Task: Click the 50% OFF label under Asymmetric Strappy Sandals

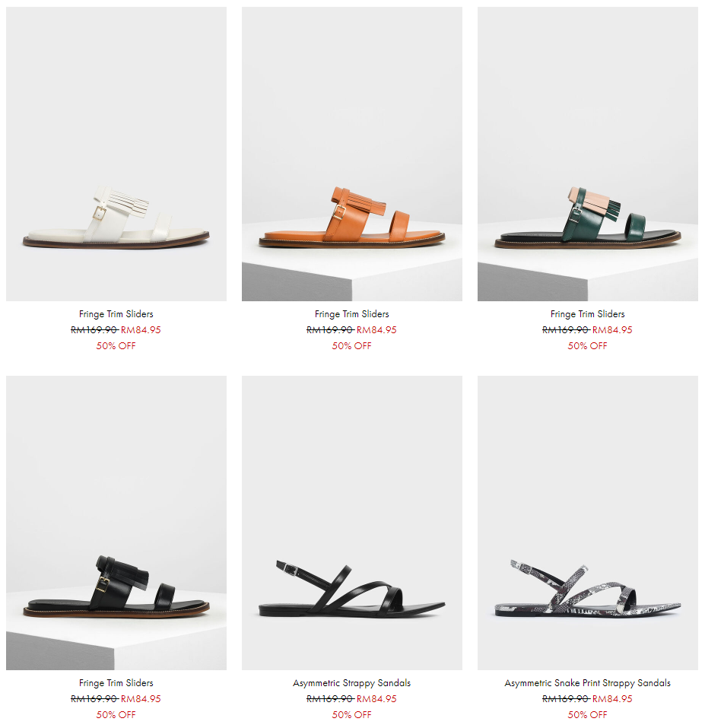Action: [352, 714]
